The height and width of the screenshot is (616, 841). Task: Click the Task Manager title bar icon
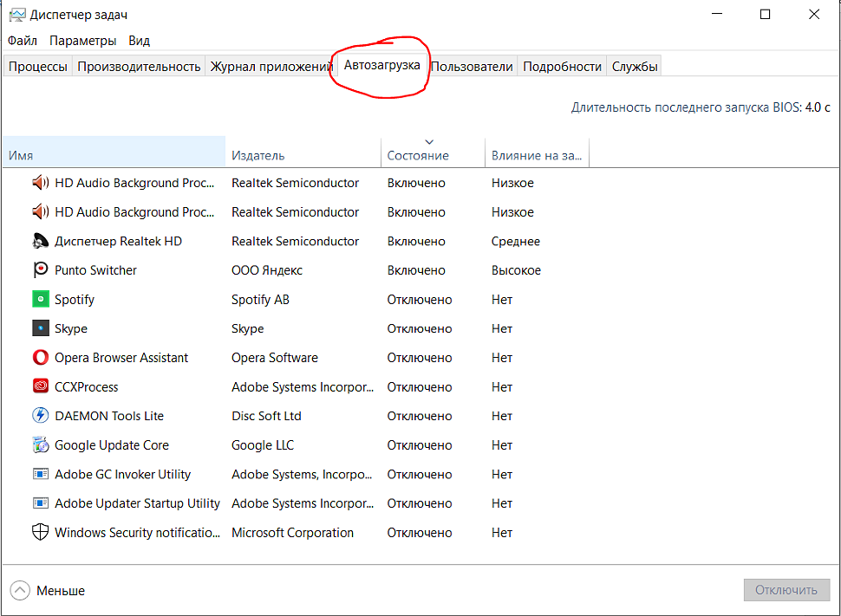pos(16,15)
